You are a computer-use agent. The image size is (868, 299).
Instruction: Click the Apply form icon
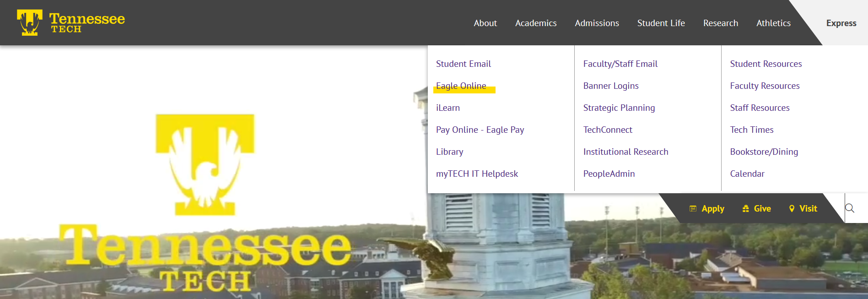[693, 209]
